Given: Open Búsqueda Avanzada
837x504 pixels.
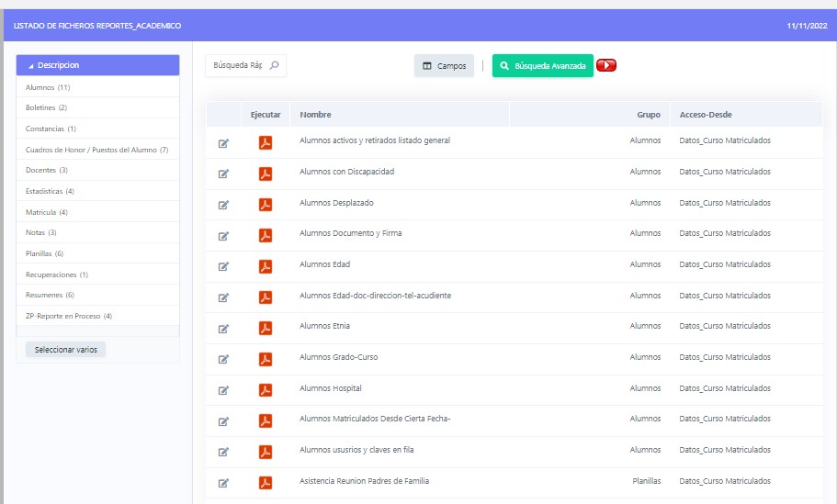Looking at the screenshot, I should click(542, 66).
